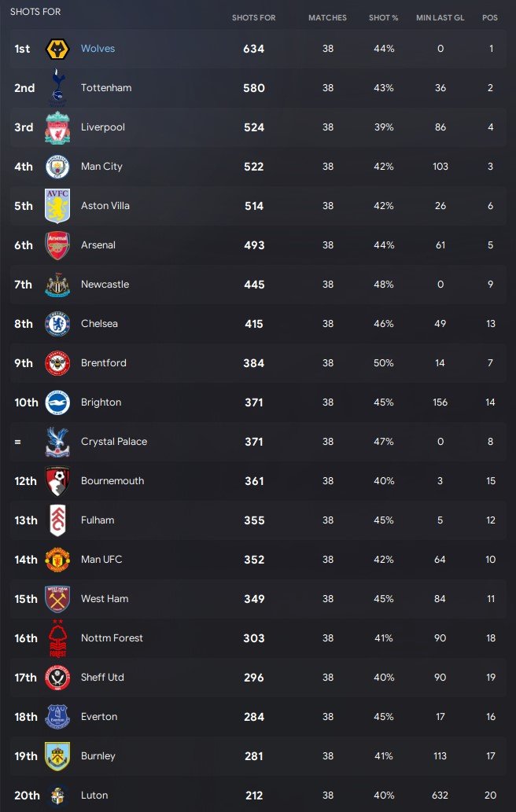Open the Aston Villa badge
The width and height of the screenshot is (516, 812).
(57, 206)
